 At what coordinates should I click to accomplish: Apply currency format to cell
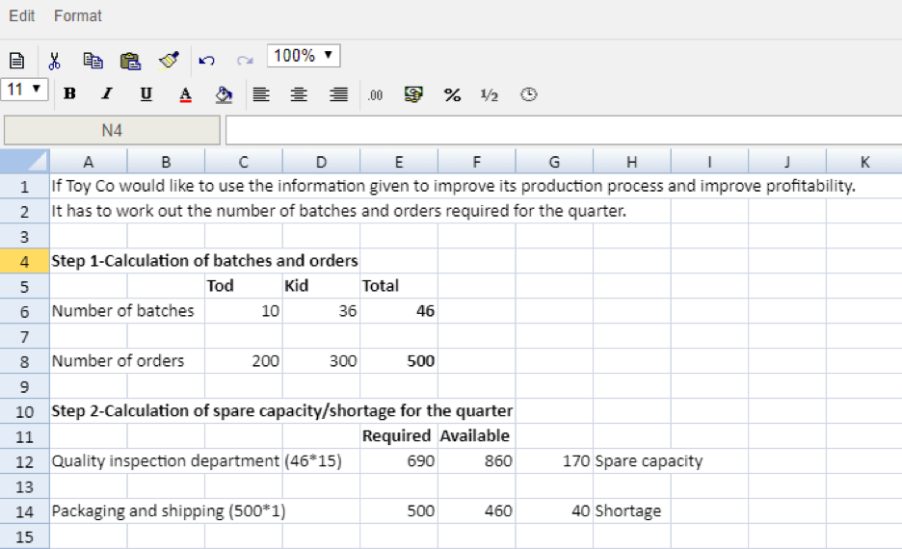412,95
